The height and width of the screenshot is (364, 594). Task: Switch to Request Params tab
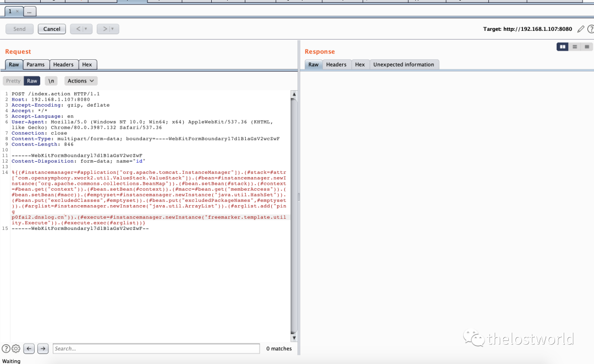pyautogui.click(x=36, y=64)
